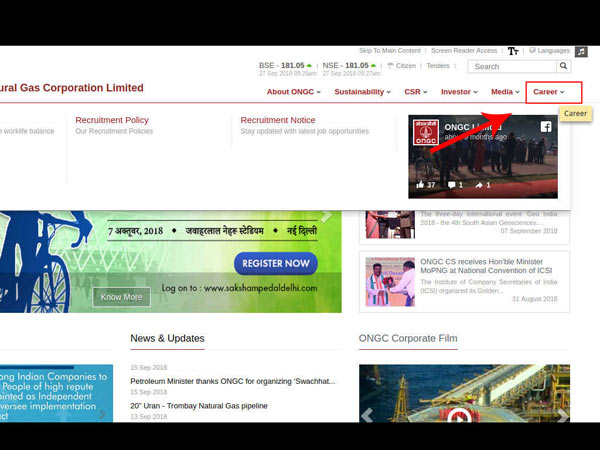Expand the Media menu
Screen dimensions: 600x450
[x=505, y=92]
